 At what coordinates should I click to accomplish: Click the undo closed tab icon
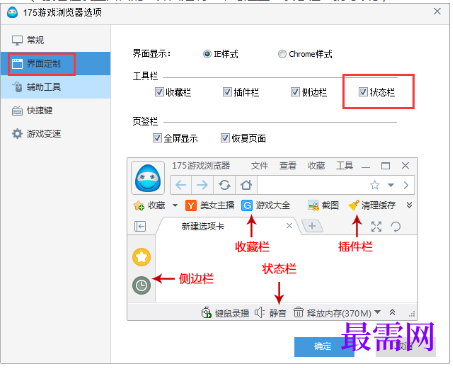[x=396, y=227]
